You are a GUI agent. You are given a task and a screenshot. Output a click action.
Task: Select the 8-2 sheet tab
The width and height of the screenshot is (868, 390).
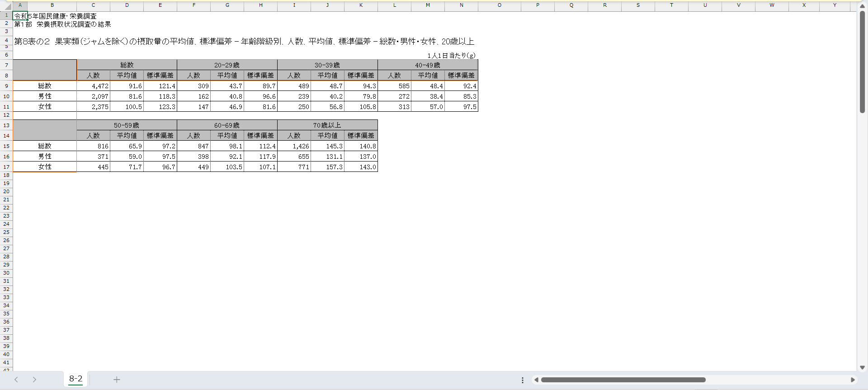pyautogui.click(x=75, y=379)
